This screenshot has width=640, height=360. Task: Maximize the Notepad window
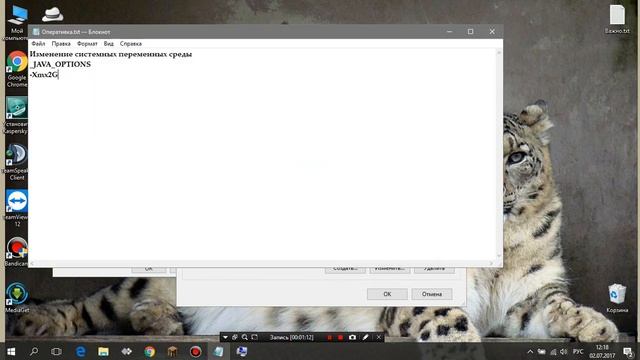tap(470, 31)
